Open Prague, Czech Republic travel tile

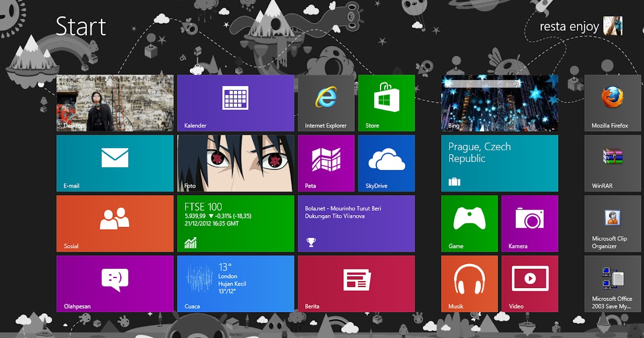tap(500, 163)
